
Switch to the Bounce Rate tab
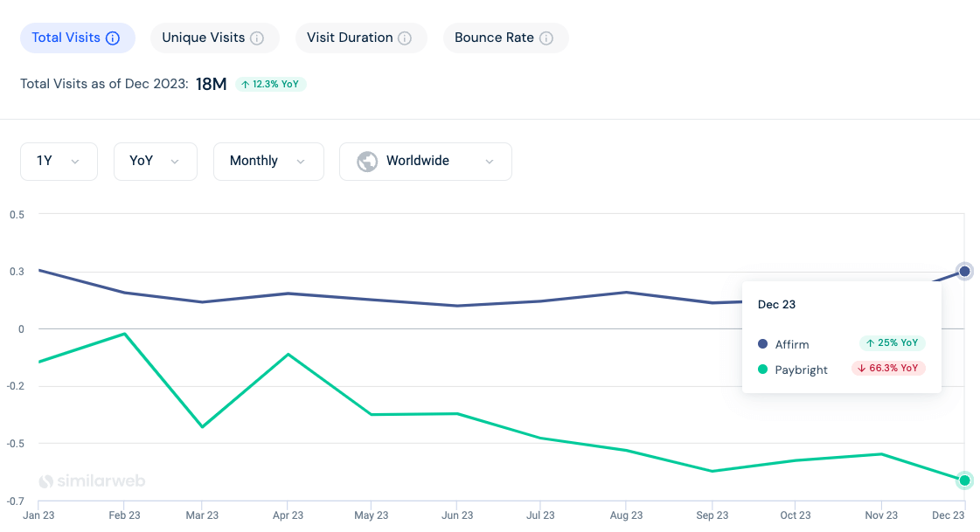tap(505, 38)
